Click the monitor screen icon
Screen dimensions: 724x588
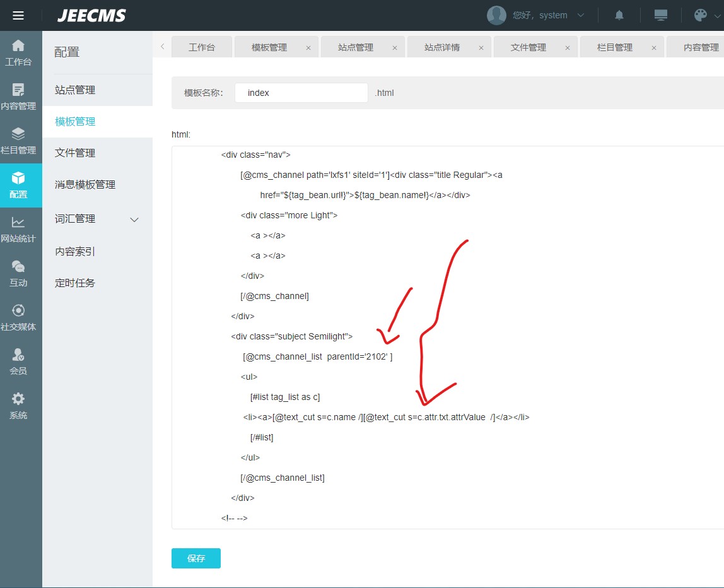pyautogui.click(x=661, y=15)
